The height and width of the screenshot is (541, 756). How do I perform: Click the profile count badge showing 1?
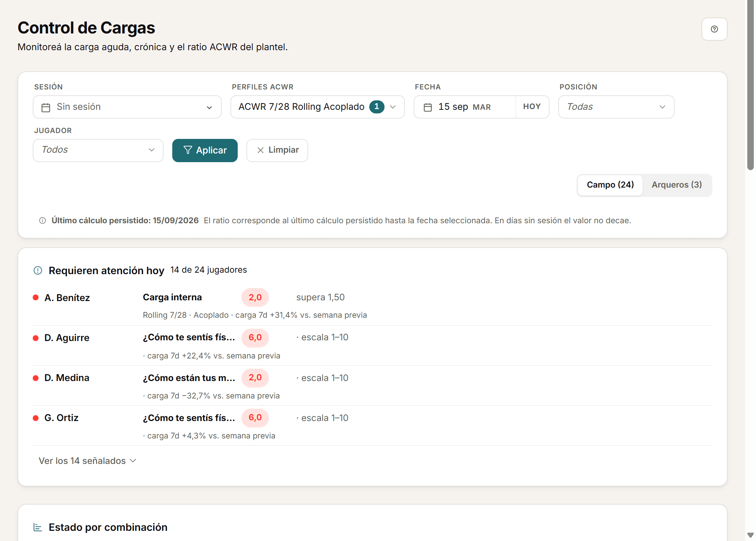(x=377, y=107)
